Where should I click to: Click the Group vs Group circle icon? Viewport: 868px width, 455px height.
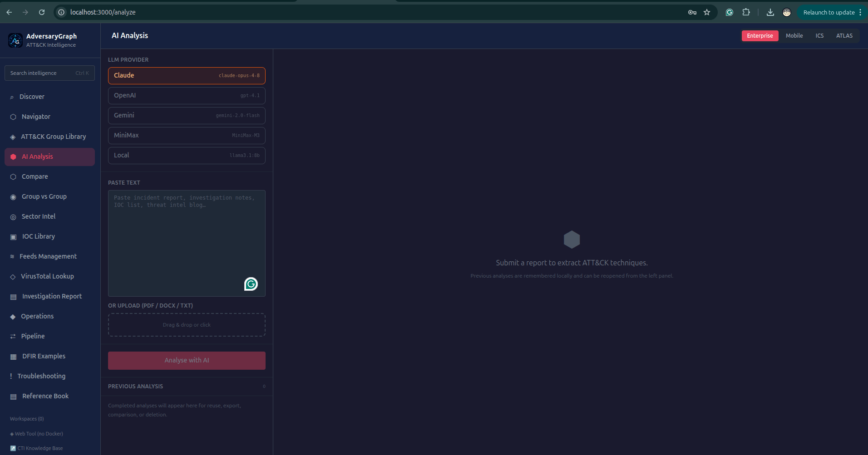13,197
